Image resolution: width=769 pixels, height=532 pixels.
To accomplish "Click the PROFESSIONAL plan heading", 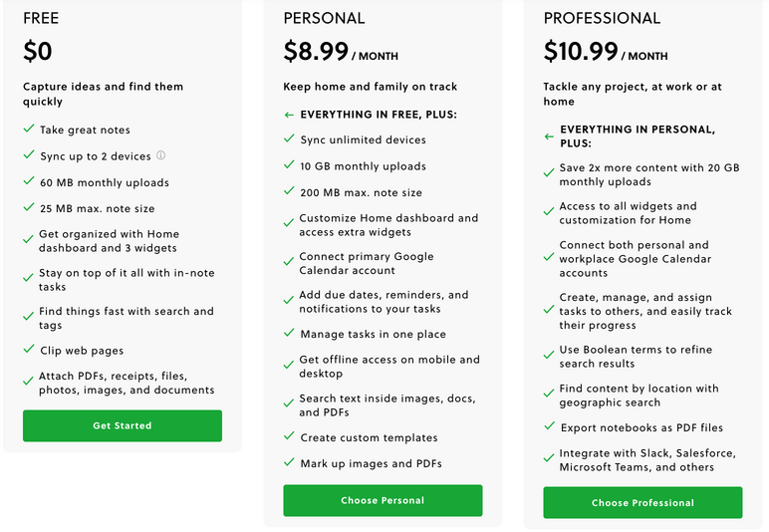I will [602, 18].
